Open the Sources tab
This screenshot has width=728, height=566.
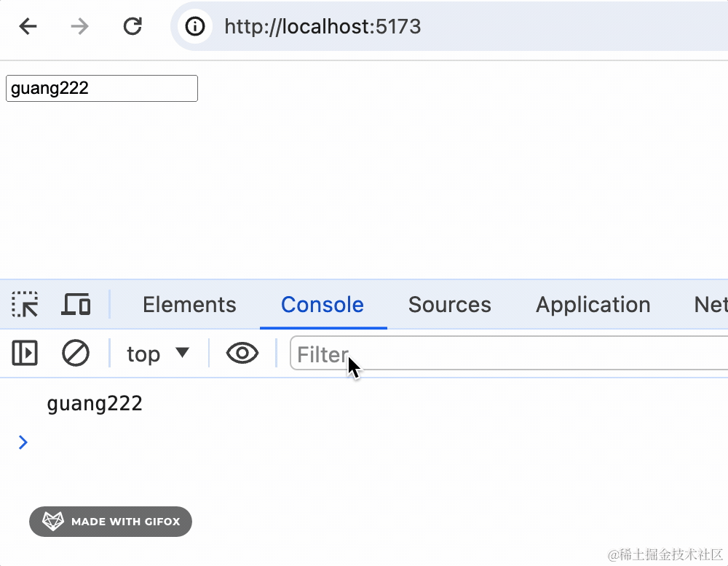tap(449, 304)
